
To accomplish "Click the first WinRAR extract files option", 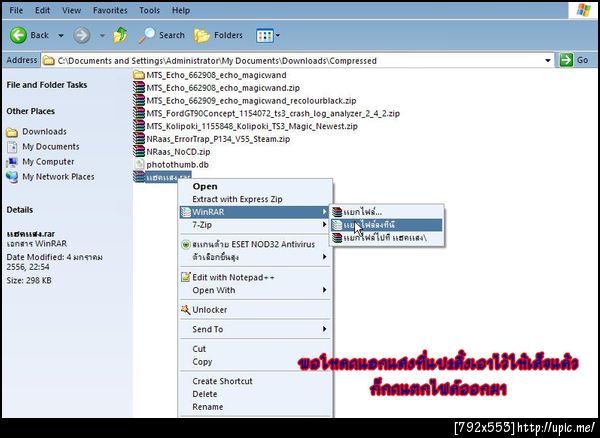I will pos(386,212).
